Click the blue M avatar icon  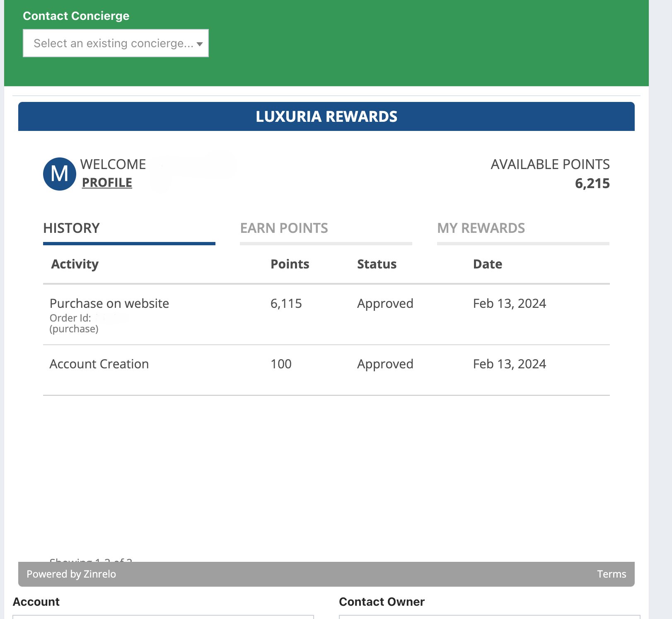tap(60, 174)
